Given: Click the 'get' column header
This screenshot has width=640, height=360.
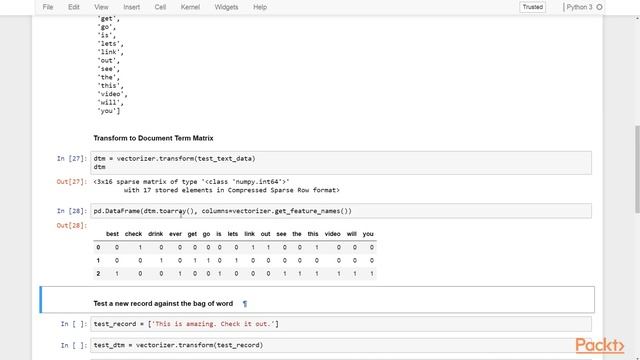Looking at the screenshot, I should point(192,234).
